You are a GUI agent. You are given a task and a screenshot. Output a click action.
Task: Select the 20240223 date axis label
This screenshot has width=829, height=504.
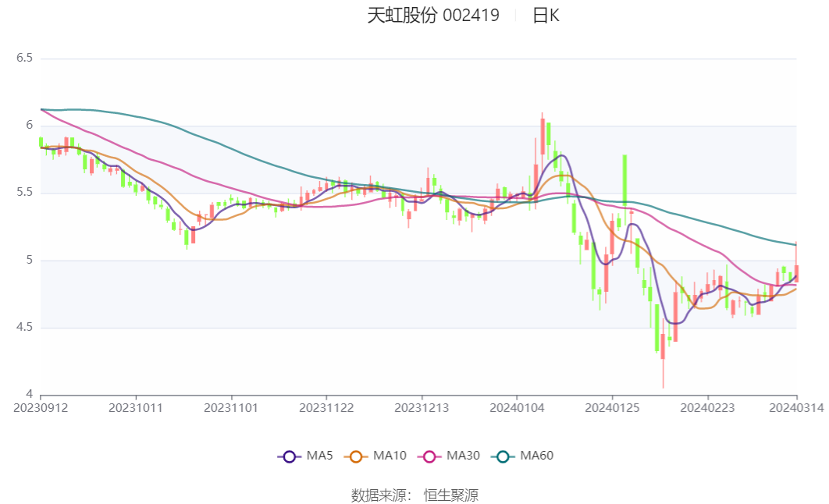tap(707, 408)
